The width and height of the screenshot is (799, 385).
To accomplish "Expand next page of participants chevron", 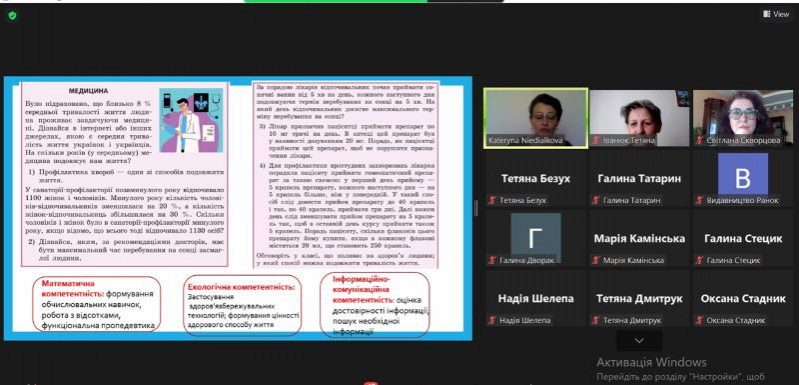I will coord(639,341).
